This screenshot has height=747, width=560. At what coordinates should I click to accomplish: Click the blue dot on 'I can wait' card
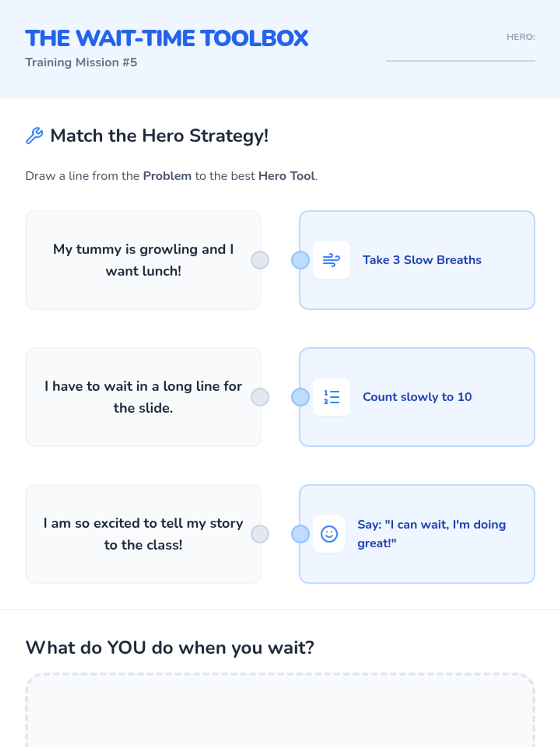(x=301, y=534)
